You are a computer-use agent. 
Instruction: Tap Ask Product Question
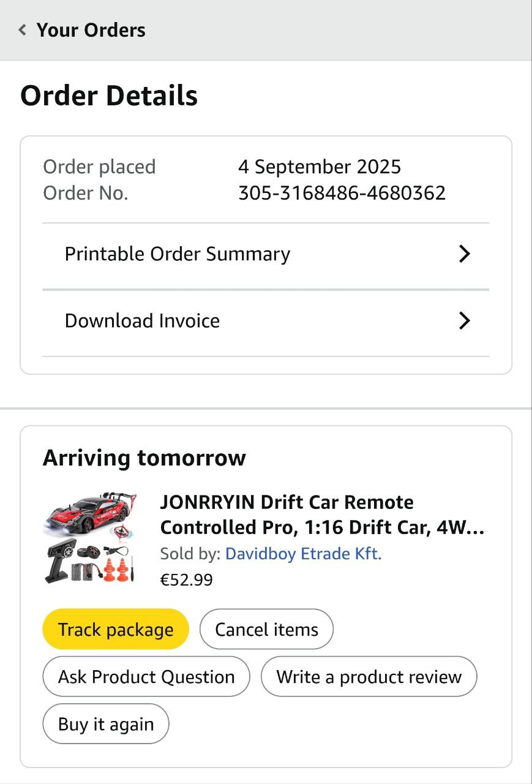pos(146,677)
